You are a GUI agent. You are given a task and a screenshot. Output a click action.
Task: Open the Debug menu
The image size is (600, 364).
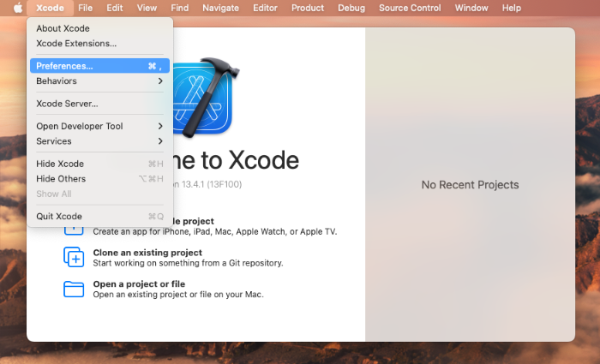click(x=351, y=8)
